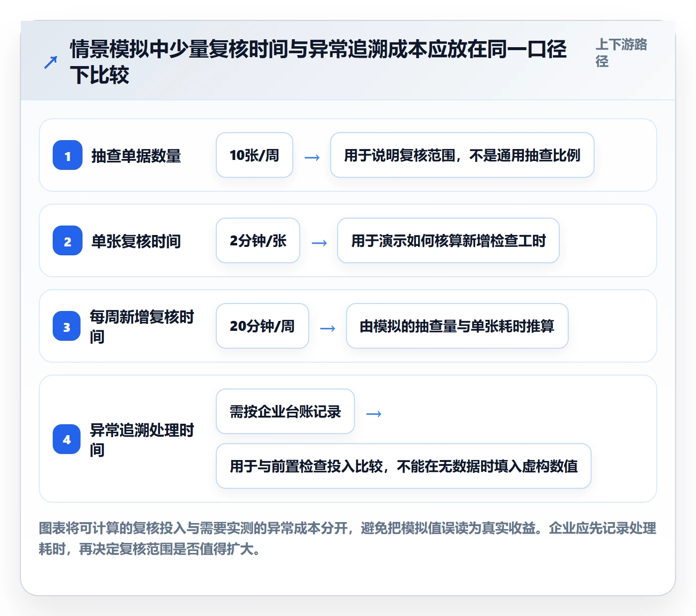Click the note 用于演示如何核算新增检查工时
This screenshot has height=616, width=696.
pos(448,240)
